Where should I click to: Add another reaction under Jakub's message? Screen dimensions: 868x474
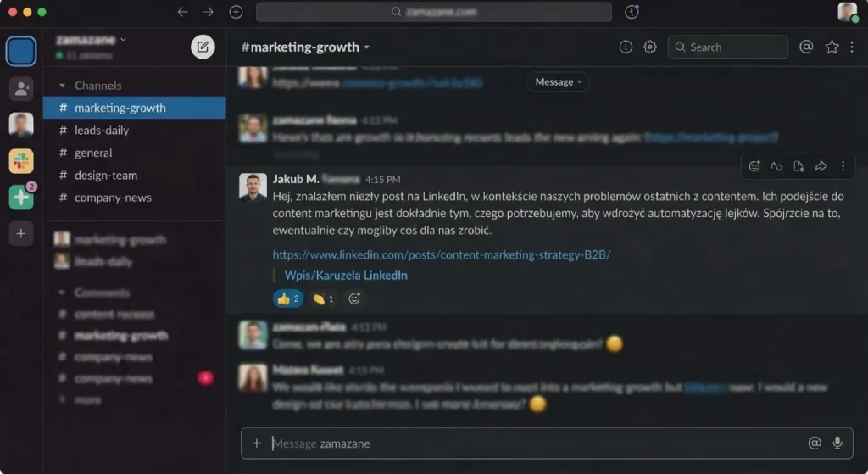[x=354, y=298]
